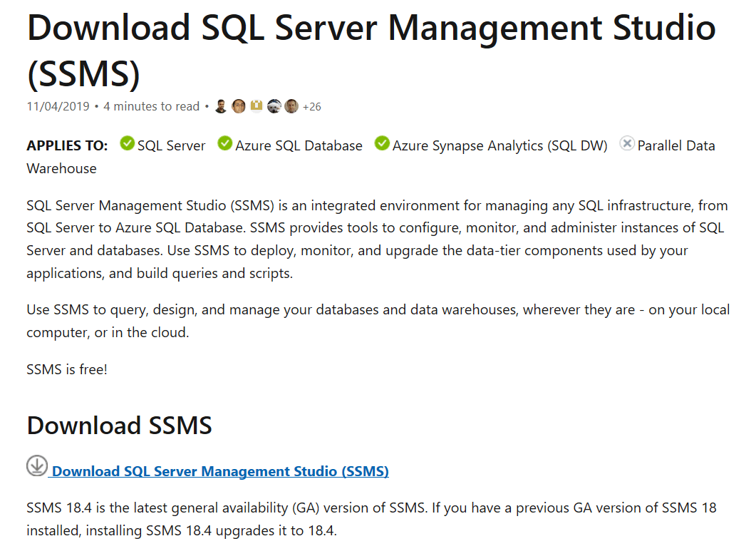Viewport: 756px width, 556px height.
Task: Click the second contributor avatar
Action: coord(239,106)
